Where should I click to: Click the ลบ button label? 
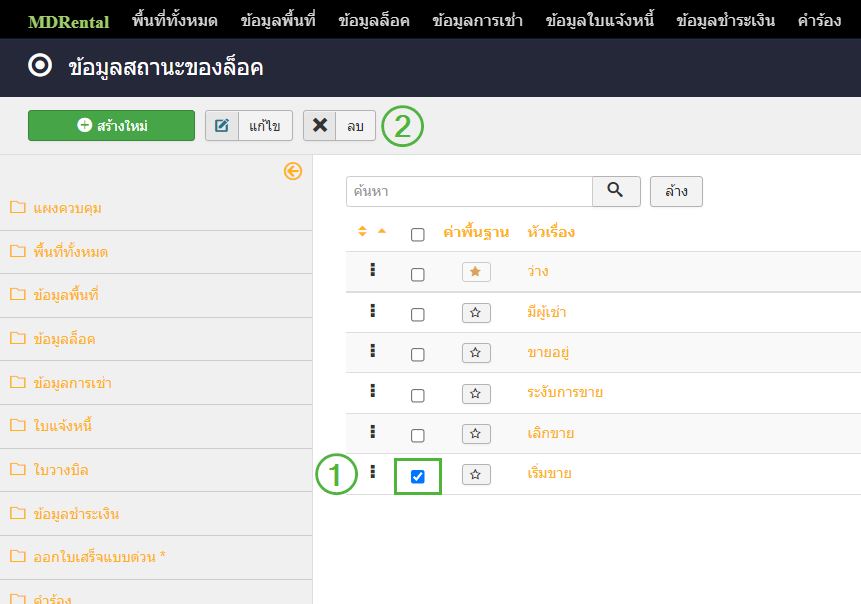pyautogui.click(x=355, y=126)
